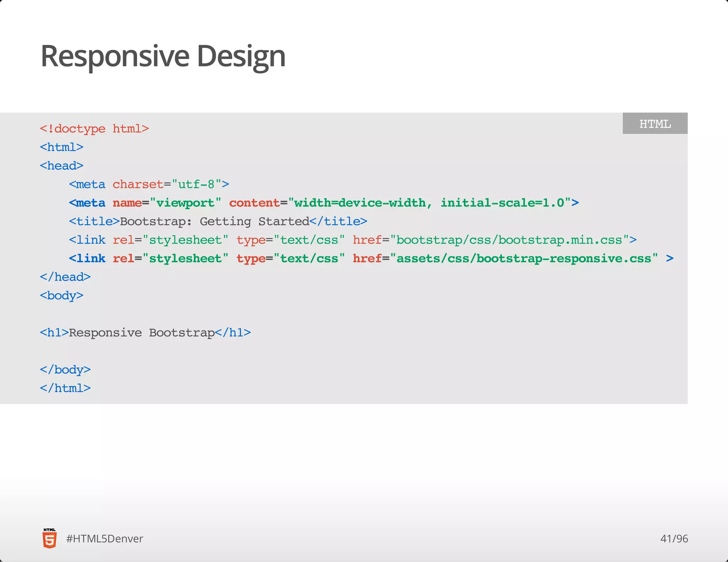Select the title Bootstrap: Getting Started line

(218, 221)
